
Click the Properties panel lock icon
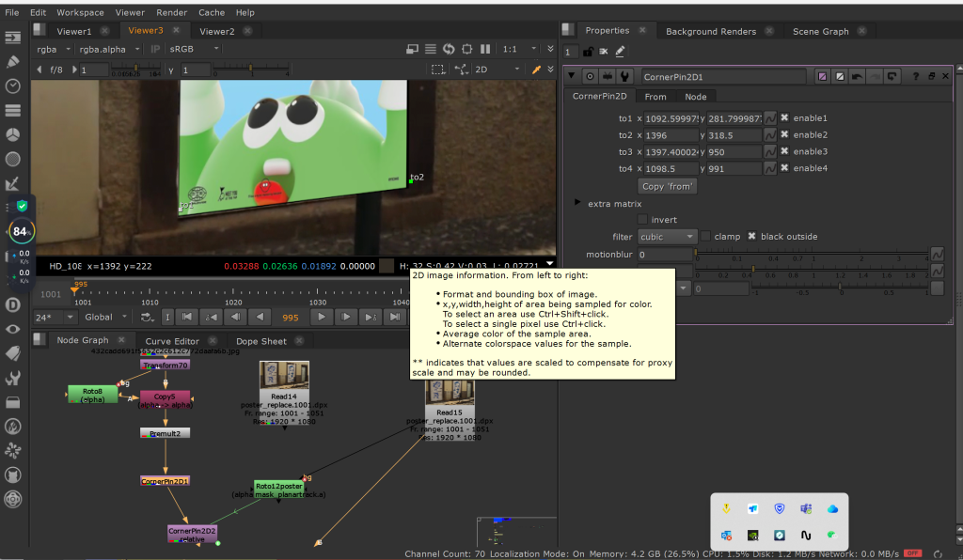coord(588,52)
